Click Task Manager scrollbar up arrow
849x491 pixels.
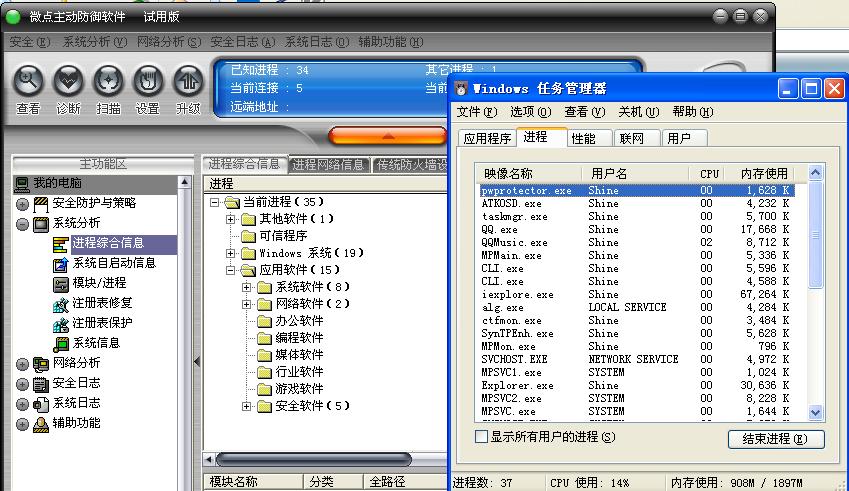(815, 173)
